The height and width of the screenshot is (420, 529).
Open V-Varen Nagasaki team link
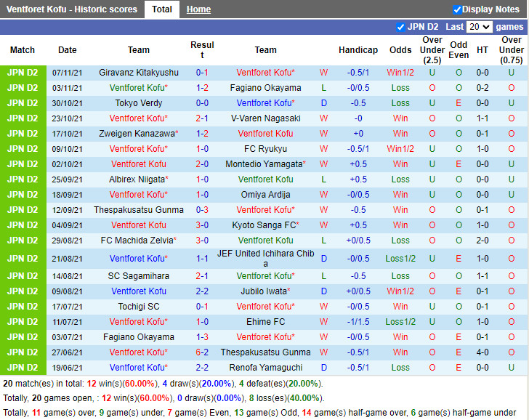[265, 118]
